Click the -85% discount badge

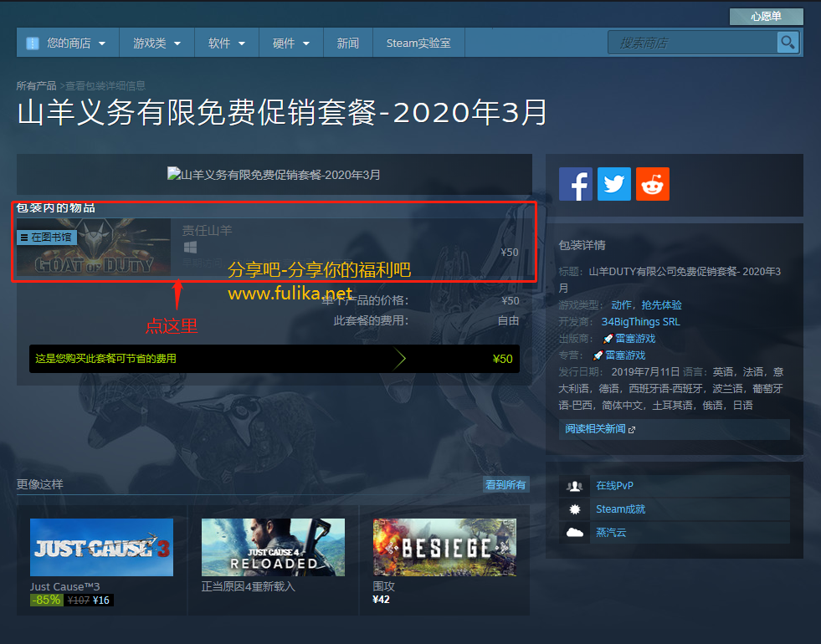coord(47,600)
